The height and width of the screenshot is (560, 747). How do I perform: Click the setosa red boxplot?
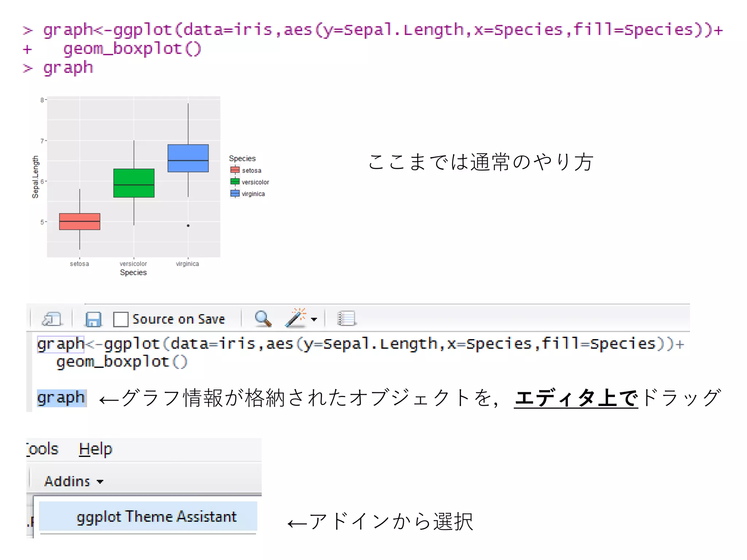coord(80,222)
